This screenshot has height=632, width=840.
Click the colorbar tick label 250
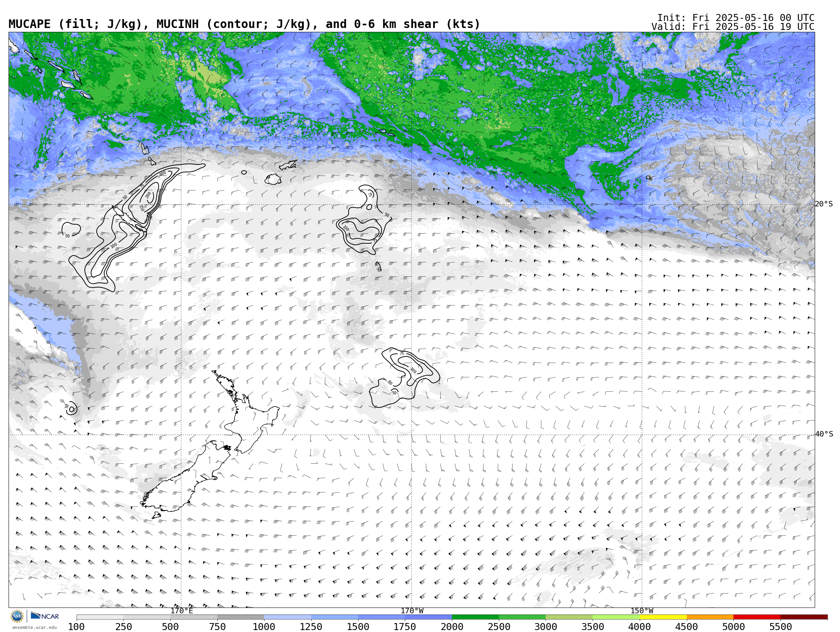click(x=123, y=627)
